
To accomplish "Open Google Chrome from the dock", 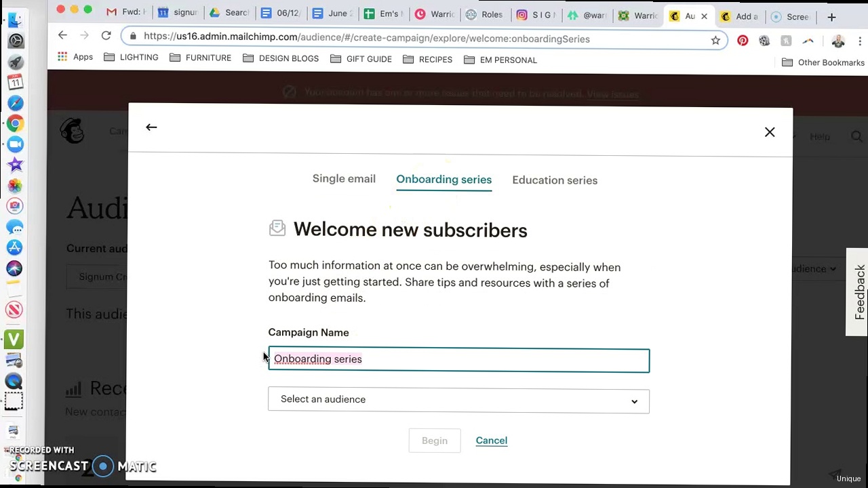I will 15,123.
